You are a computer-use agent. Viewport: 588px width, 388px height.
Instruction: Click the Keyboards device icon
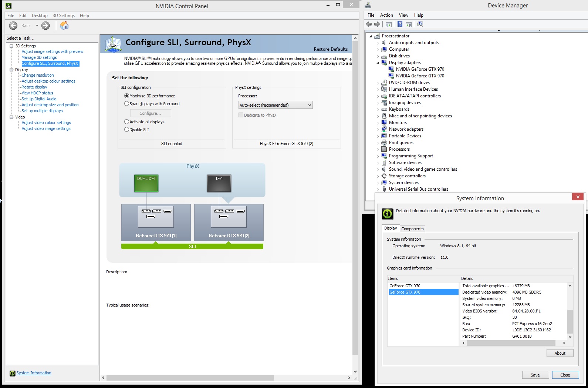[384, 109]
